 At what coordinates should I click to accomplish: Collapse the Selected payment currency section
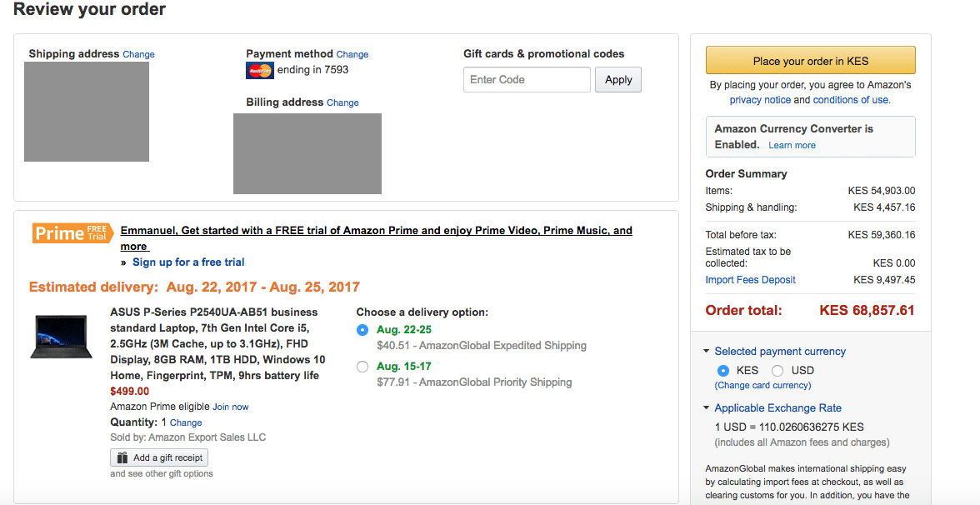(x=707, y=352)
